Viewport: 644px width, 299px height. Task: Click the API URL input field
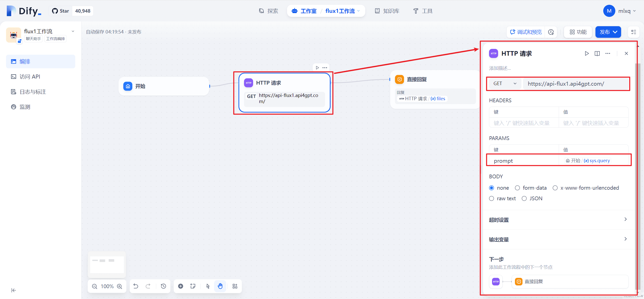click(x=576, y=84)
